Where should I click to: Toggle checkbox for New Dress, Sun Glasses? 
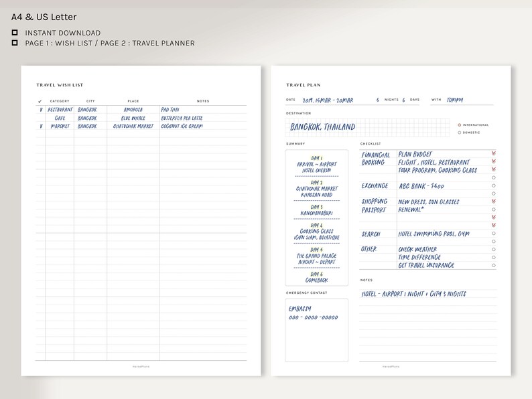tap(494, 202)
